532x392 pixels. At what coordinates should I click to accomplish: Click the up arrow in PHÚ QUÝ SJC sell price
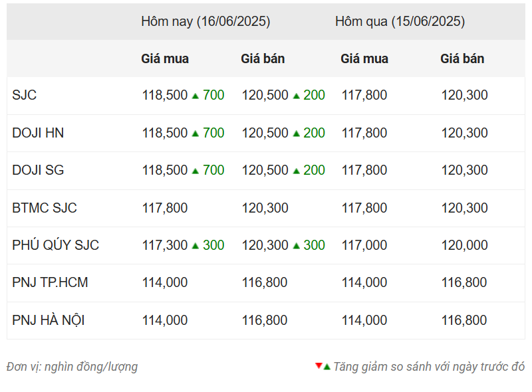click(296, 246)
